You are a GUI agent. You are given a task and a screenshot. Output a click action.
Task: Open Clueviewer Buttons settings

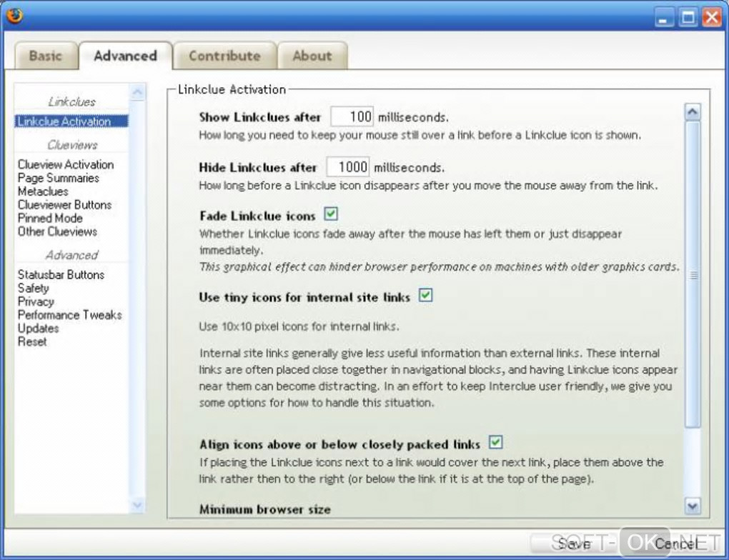click(64, 205)
